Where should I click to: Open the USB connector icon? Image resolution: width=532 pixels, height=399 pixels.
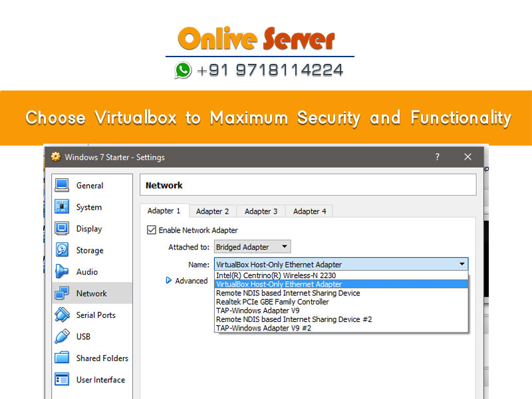click(x=62, y=336)
